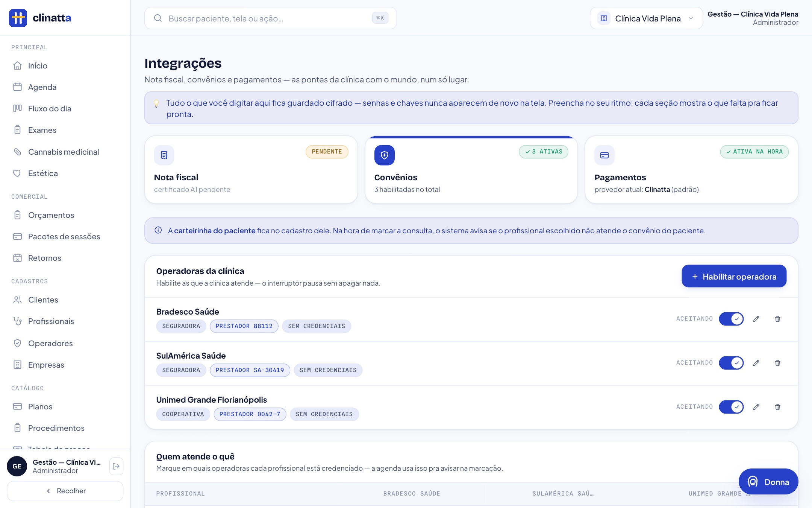The image size is (812, 508).
Task: Click the clinatta logo icon
Action: (x=18, y=18)
